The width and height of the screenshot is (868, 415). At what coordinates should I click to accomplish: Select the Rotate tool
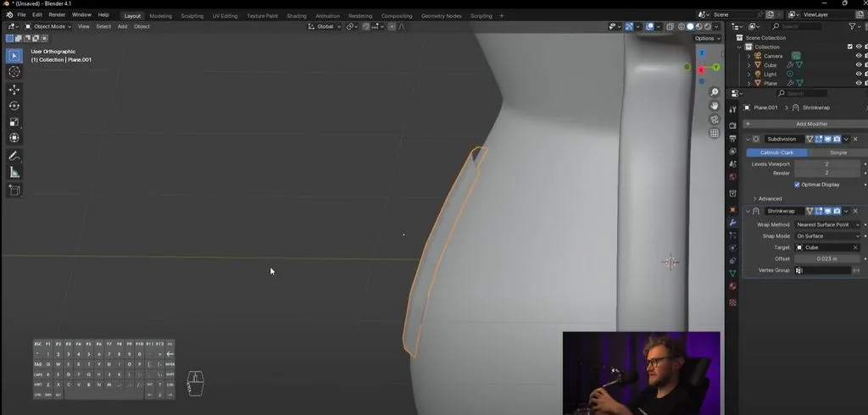coord(14,106)
